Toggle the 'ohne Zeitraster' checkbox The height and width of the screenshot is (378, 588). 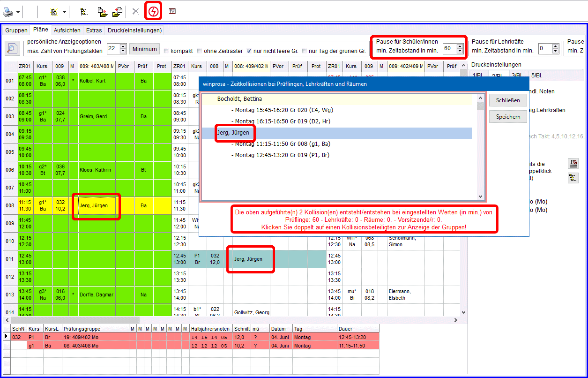coord(200,51)
